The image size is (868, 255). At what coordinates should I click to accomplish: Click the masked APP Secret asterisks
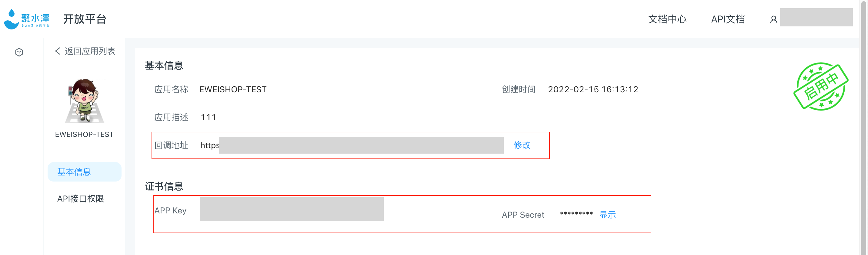(x=576, y=214)
